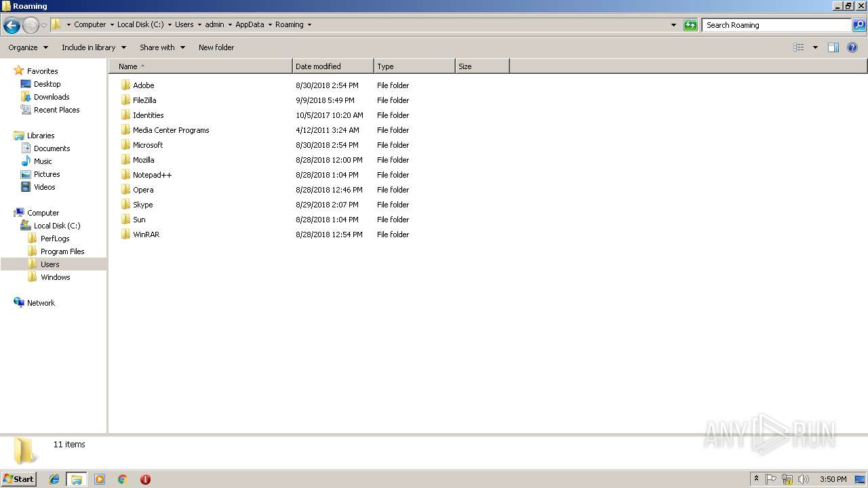
Task: Open the view options dropdown arrow
Action: coord(815,47)
